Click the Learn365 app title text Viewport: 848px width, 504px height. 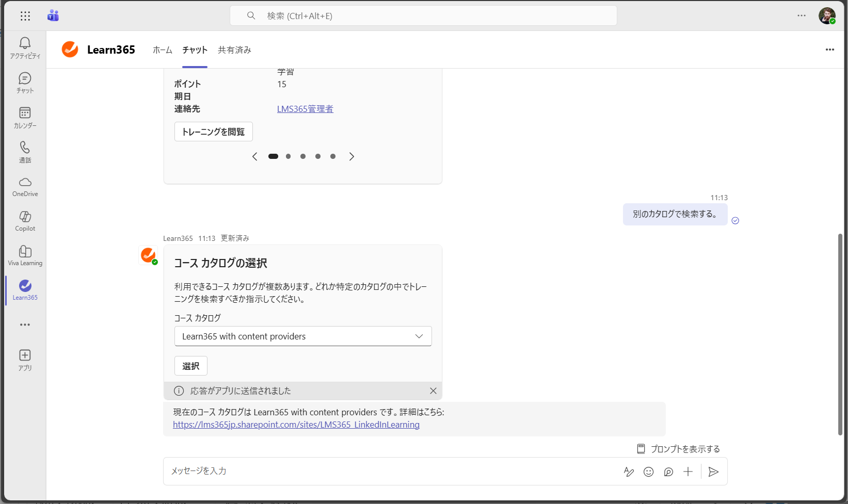point(111,50)
